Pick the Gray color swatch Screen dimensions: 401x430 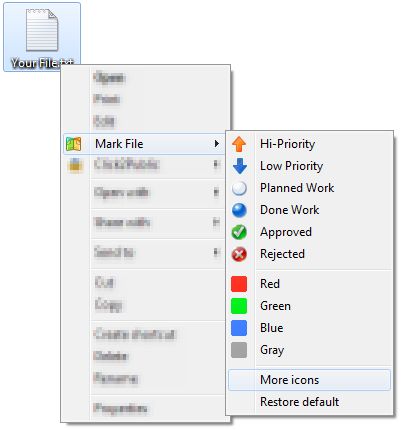click(x=239, y=350)
